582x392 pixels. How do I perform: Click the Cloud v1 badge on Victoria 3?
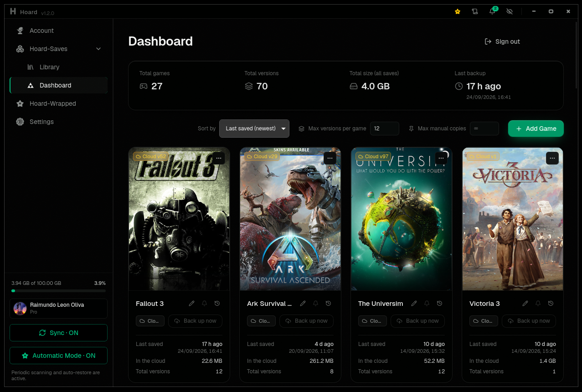pyautogui.click(x=483, y=156)
